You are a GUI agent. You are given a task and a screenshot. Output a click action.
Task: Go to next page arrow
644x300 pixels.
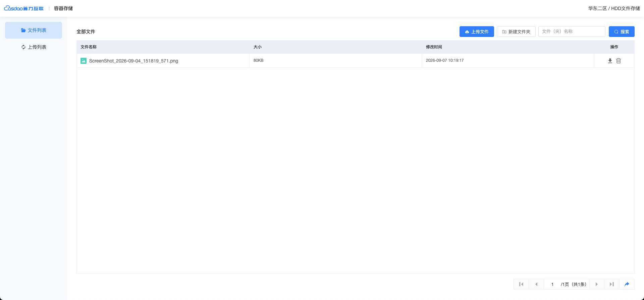point(597,284)
